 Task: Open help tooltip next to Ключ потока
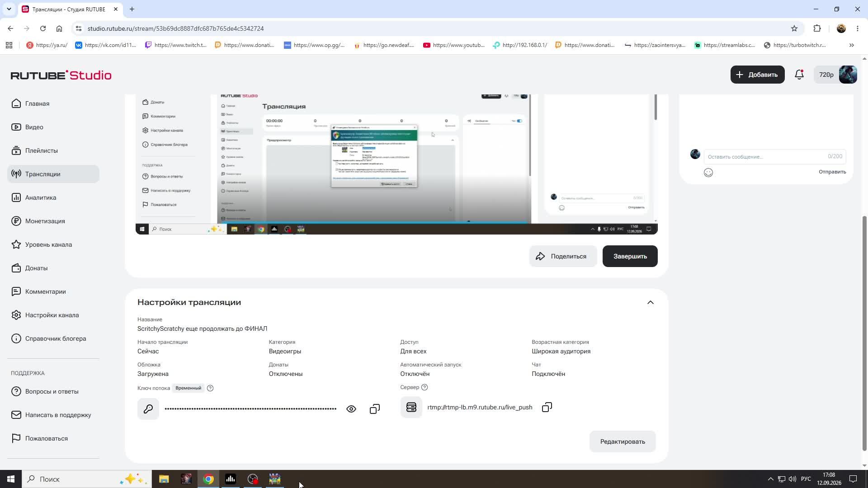(x=210, y=388)
